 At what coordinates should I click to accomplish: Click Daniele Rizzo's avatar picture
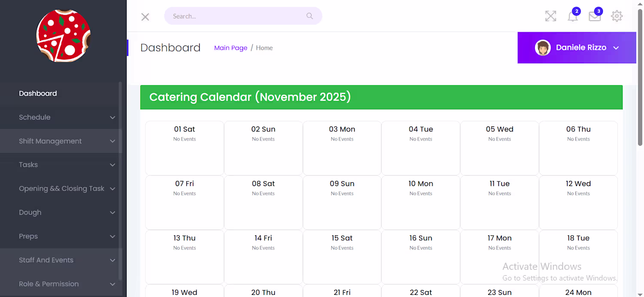pyautogui.click(x=543, y=48)
